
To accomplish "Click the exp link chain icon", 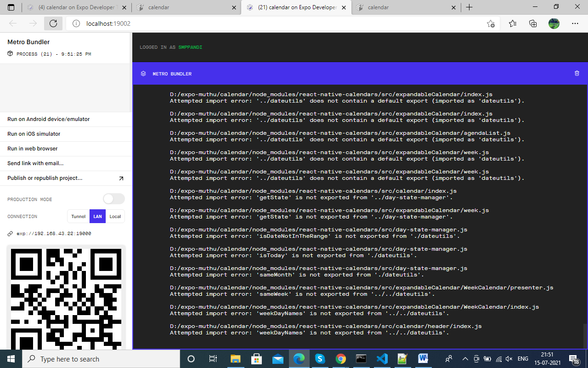I will [x=10, y=233].
